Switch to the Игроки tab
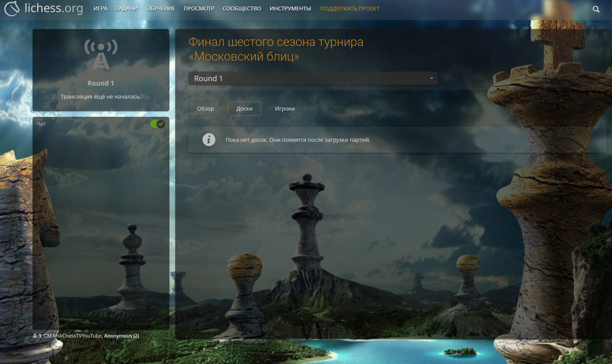612x364 pixels. click(285, 108)
